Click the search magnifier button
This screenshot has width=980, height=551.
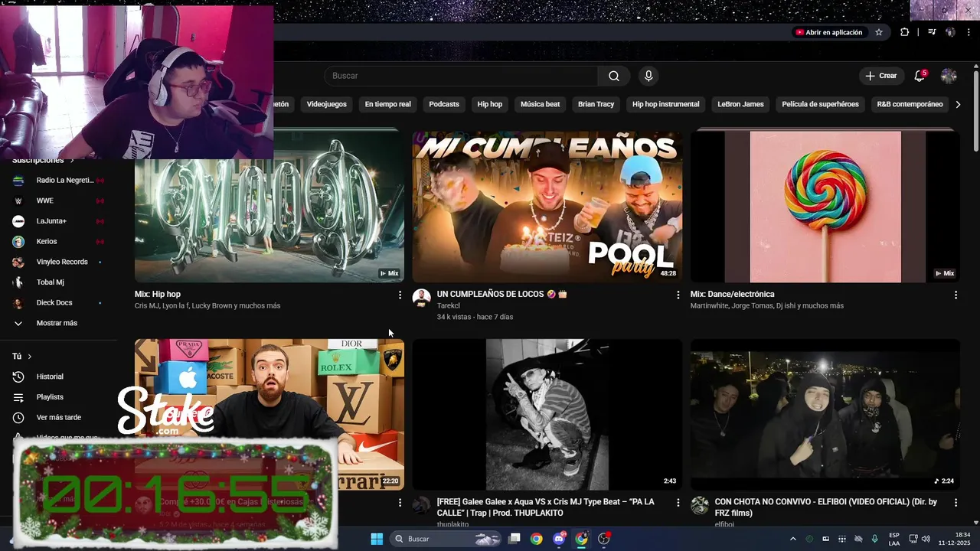tap(614, 76)
